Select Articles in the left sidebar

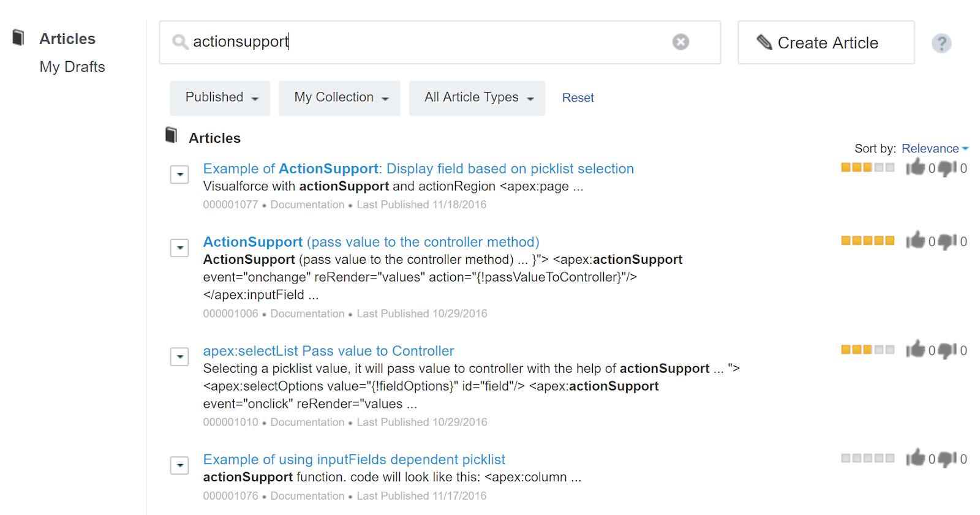tap(67, 39)
